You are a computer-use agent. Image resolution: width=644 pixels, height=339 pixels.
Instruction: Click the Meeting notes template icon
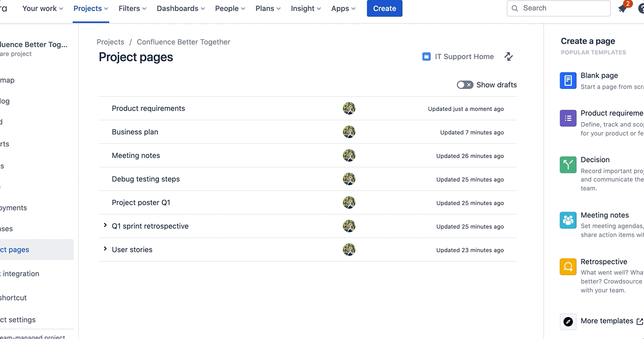(568, 220)
